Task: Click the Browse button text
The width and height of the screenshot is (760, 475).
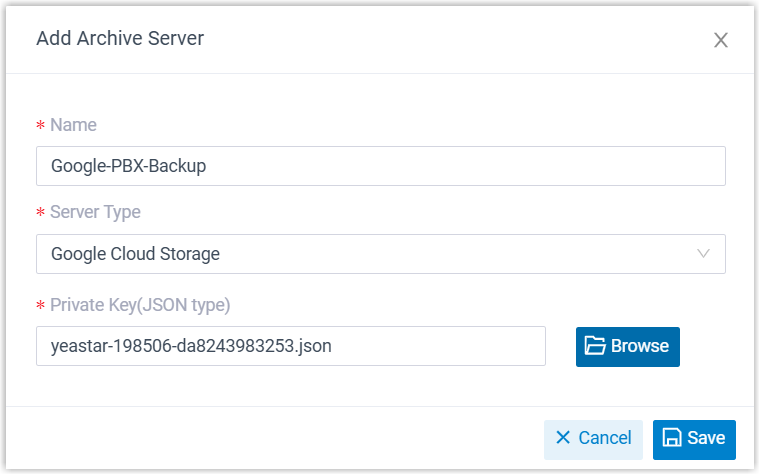Action: pos(640,346)
